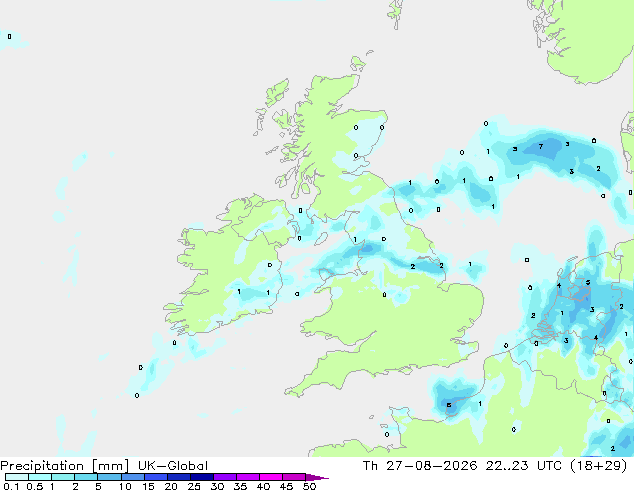This screenshot has width=634, height=490.
Task: Click the legend label '50'
Action: coord(309,486)
